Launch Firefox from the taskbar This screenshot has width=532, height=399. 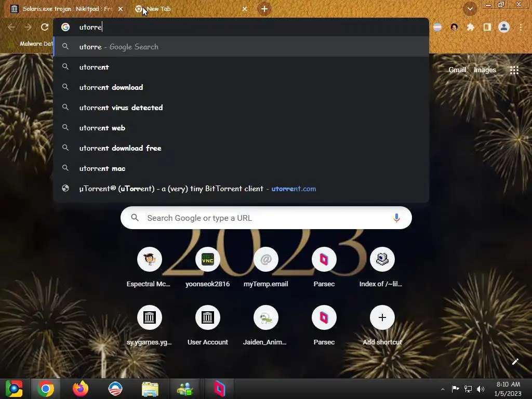81,389
